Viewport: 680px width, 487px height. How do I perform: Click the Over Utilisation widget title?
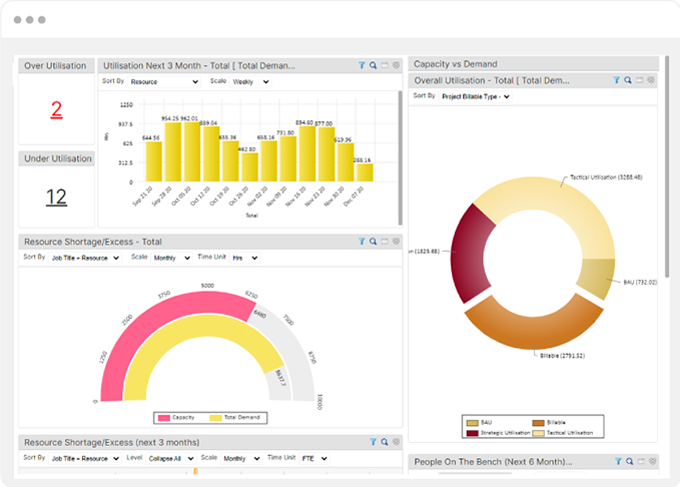coord(56,65)
